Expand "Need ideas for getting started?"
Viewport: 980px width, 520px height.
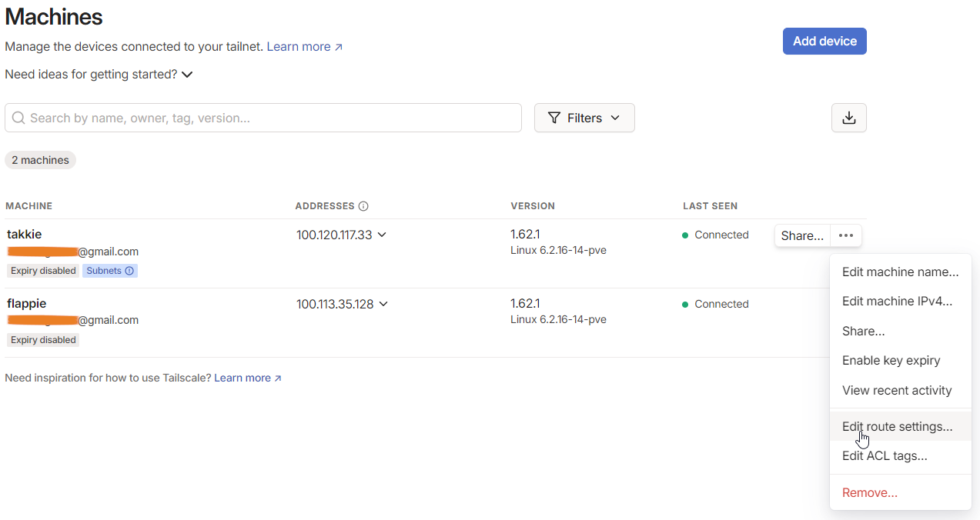pyautogui.click(x=99, y=75)
